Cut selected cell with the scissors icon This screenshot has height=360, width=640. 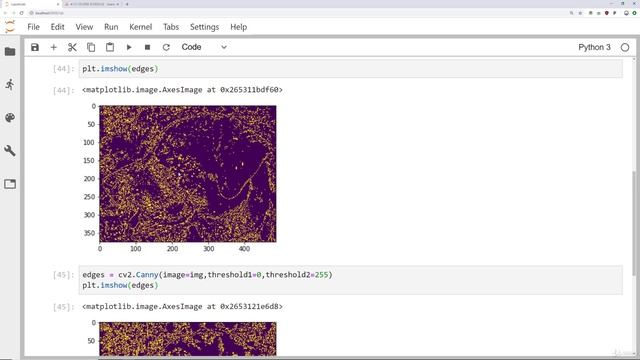pos(72,47)
